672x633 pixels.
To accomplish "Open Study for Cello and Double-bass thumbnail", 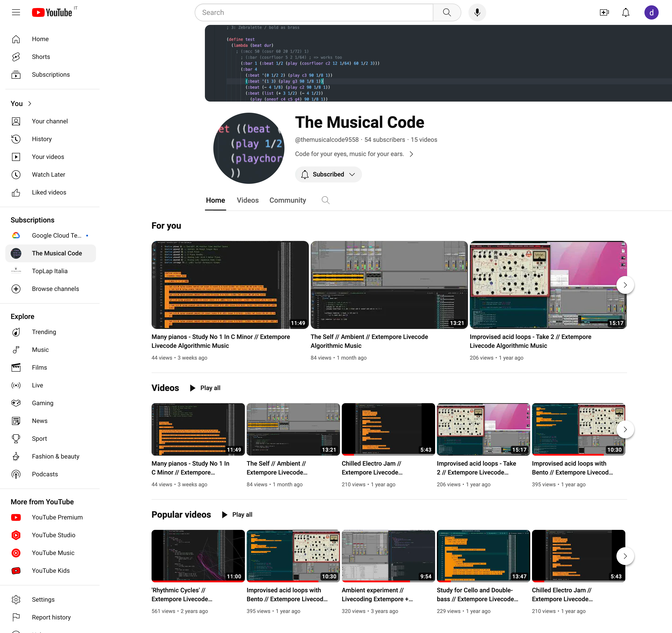I will click(483, 556).
